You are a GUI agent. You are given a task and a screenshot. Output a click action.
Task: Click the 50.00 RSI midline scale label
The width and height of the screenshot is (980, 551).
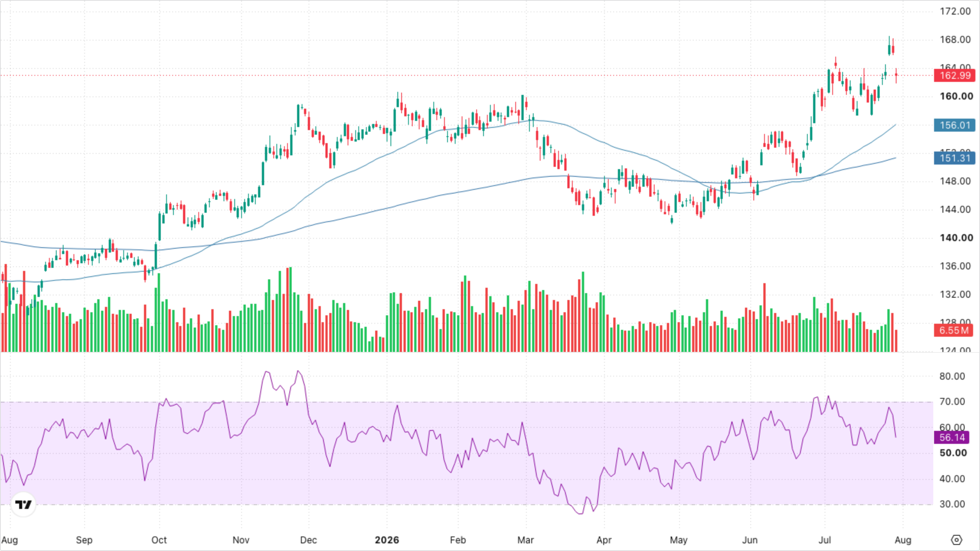(x=953, y=453)
